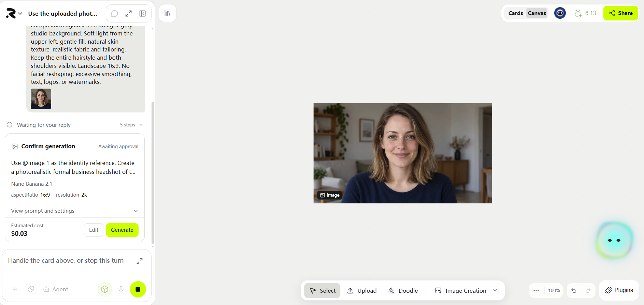This screenshot has height=305, width=644.
Task: Switch to Canvas view
Action: pos(537,13)
